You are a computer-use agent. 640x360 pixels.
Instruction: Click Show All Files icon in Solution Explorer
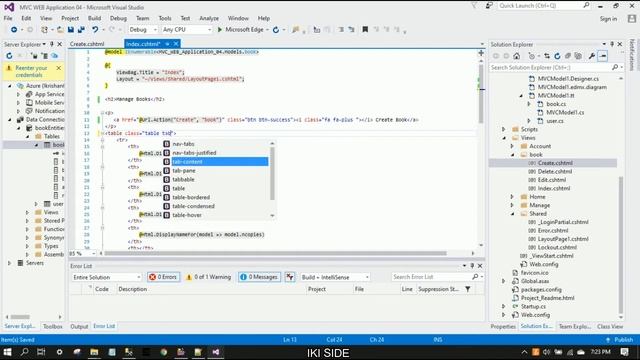(x=578, y=56)
